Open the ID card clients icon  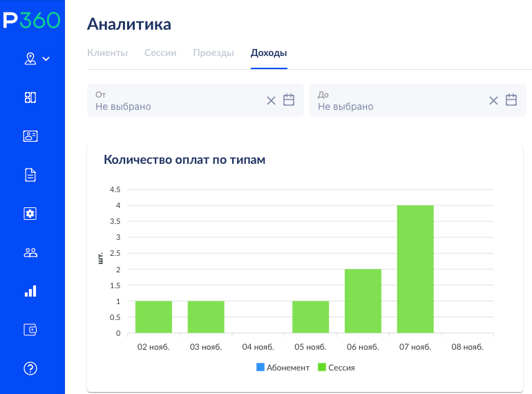pos(30,136)
